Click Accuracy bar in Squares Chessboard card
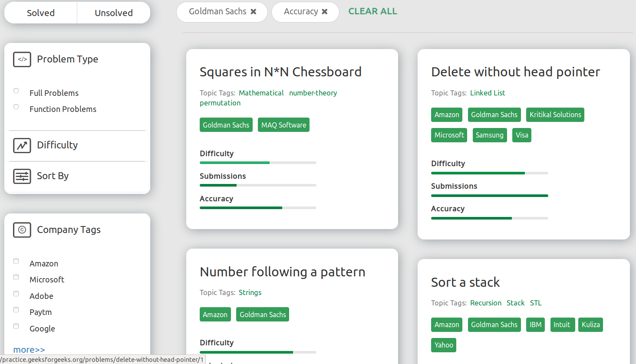The image size is (636, 364). (x=258, y=208)
